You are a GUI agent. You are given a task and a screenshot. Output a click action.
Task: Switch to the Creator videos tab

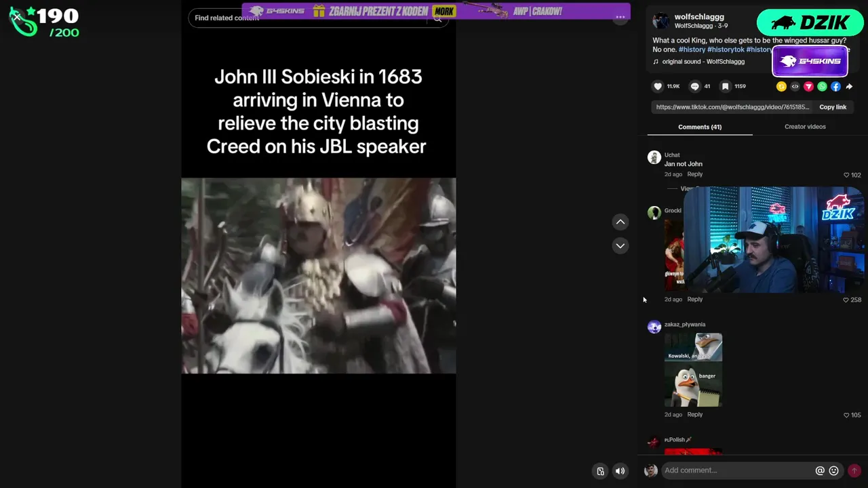805,127
